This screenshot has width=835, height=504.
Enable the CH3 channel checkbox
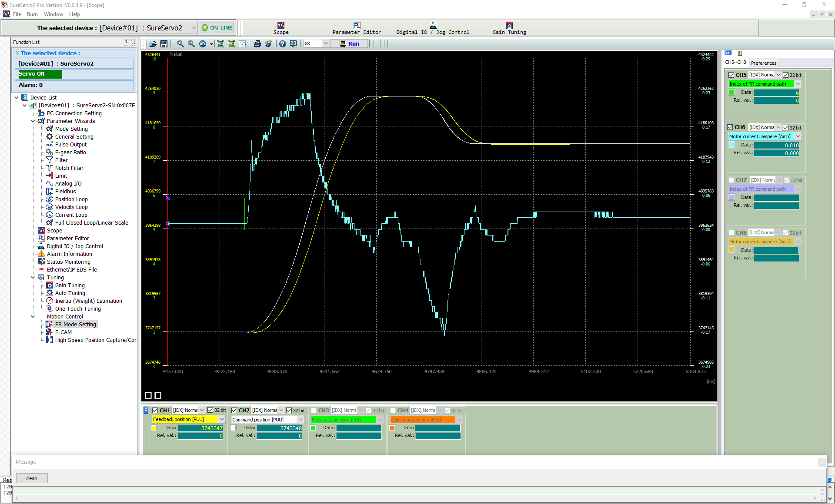tap(314, 410)
